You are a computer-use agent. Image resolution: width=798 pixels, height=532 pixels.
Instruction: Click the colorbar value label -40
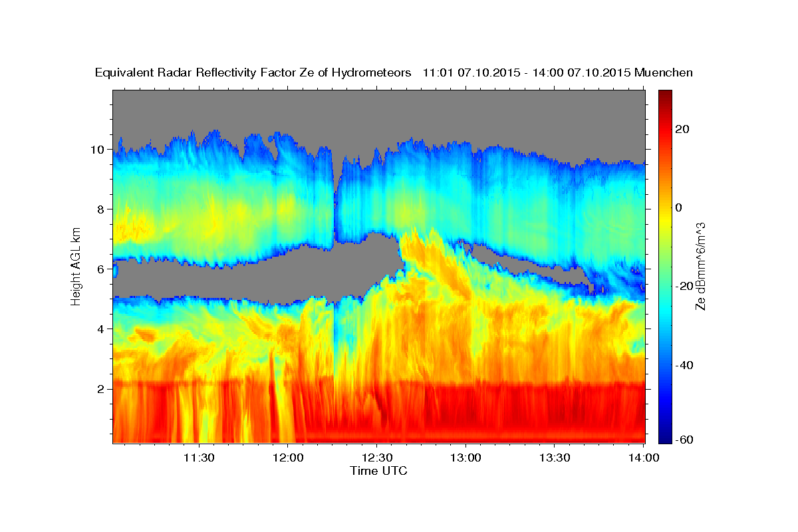click(x=683, y=365)
